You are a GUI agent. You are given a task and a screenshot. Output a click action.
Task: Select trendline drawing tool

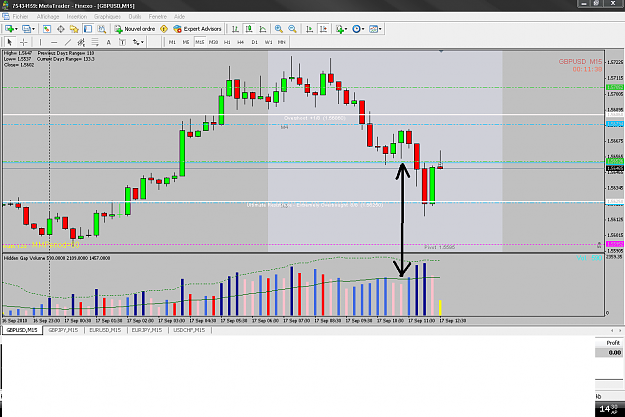(x=68, y=42)
